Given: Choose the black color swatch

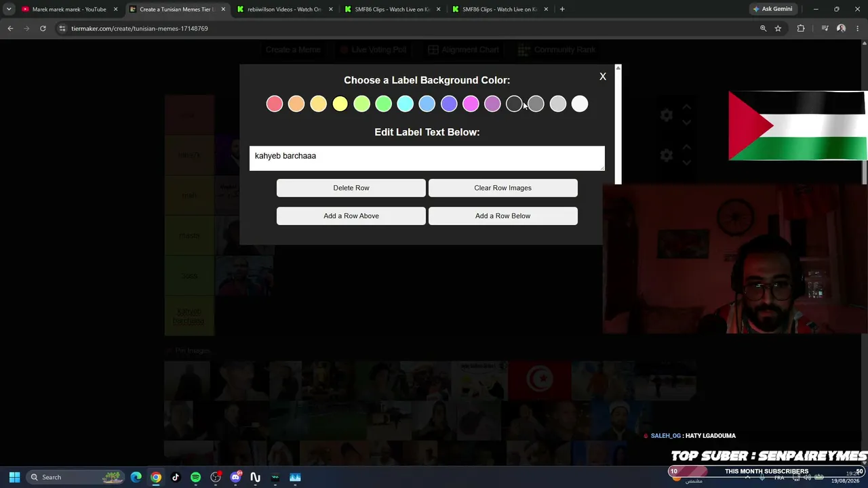Looking at the screenshot, I should [x=514, y=104].
